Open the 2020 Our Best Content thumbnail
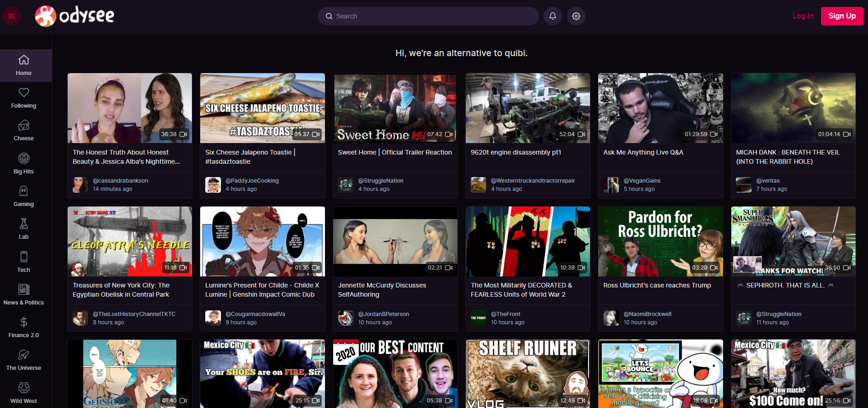 395,374
